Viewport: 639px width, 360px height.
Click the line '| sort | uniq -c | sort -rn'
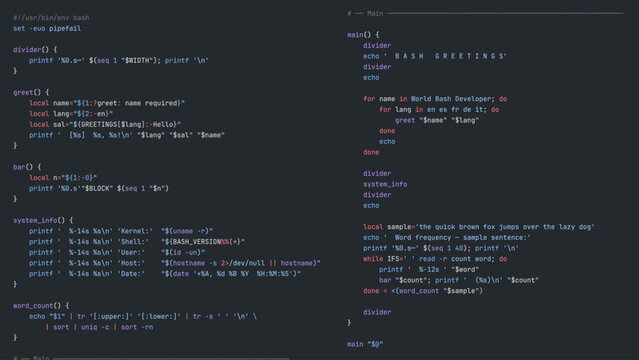pos(99,327)
